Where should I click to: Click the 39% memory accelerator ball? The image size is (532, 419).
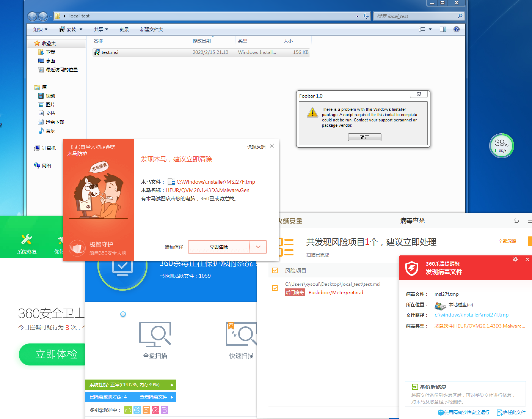point(501,146)
